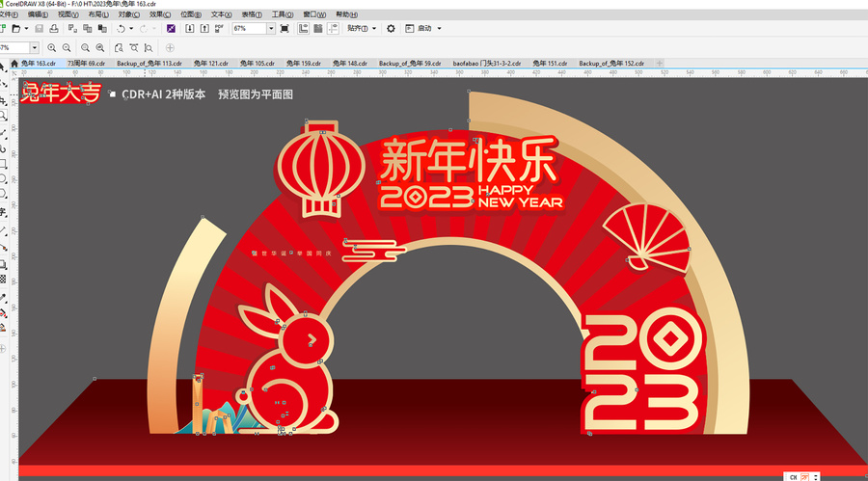Switch to the 兔年 148.cdr tab
The image size is (868, 481).
pos(350,64)
